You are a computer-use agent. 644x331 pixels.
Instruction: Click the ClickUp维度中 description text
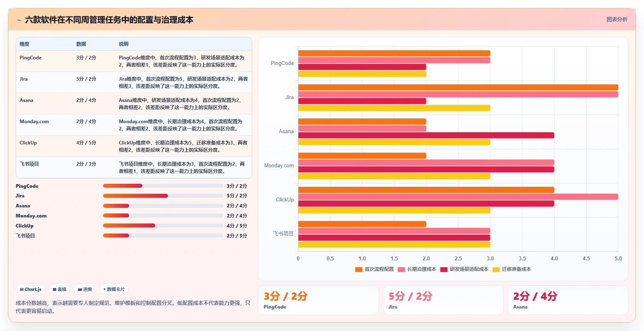pos(183,146)
